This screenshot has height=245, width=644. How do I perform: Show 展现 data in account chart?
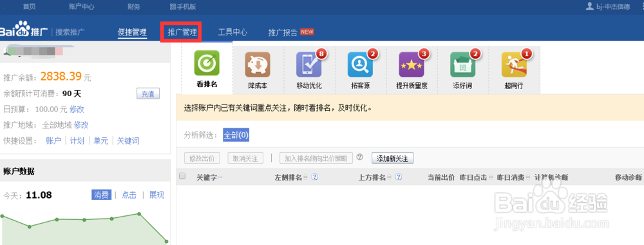click(156, 195)
